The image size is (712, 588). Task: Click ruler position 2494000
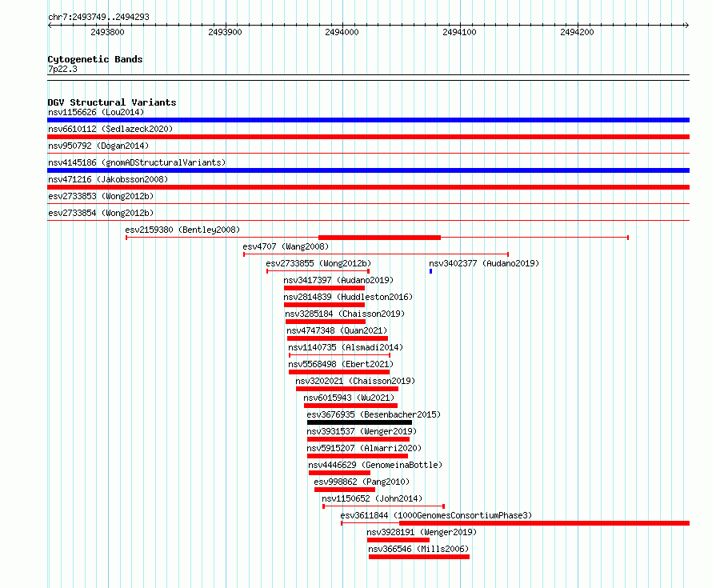click(342, 32)
